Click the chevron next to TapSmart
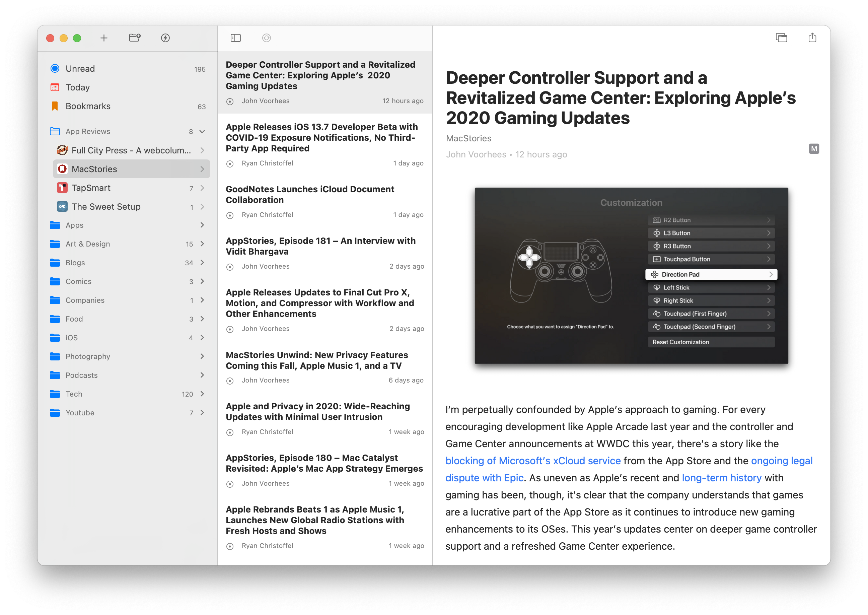This screenshot has height=615, width=868. [x=202, y=188]
